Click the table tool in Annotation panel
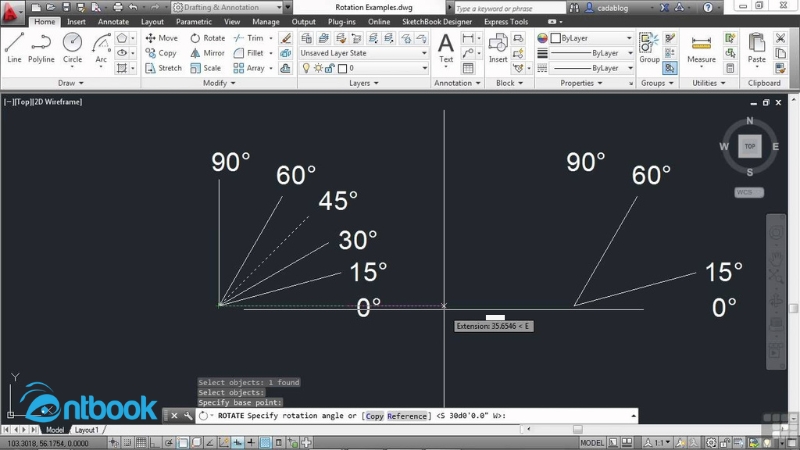Viewport: 800px width, 450px height. pyautogui.click(x=468, y=68)
